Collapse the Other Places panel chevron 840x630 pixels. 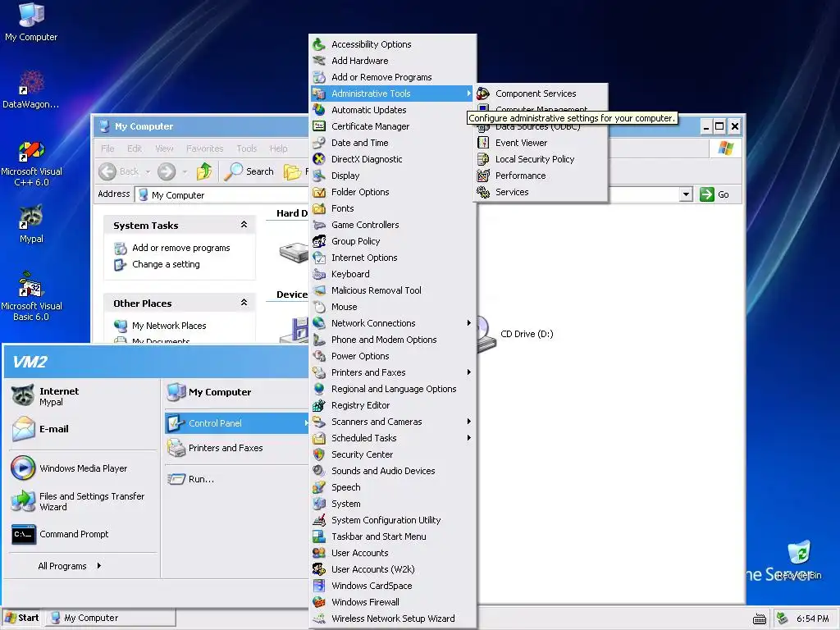pos(244,303)
